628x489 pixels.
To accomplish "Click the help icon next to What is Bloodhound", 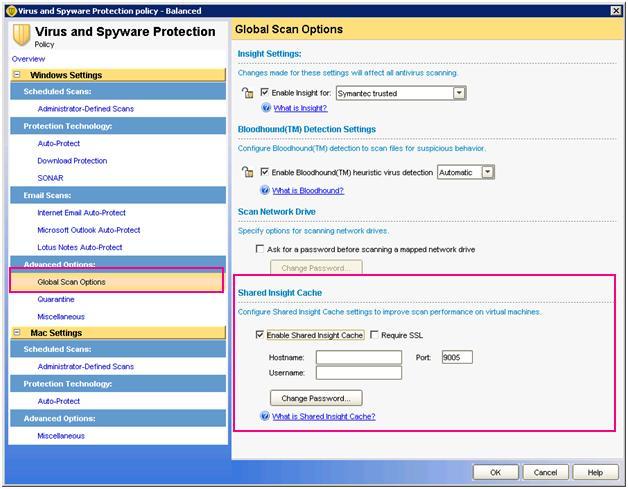I will point(265,190).
